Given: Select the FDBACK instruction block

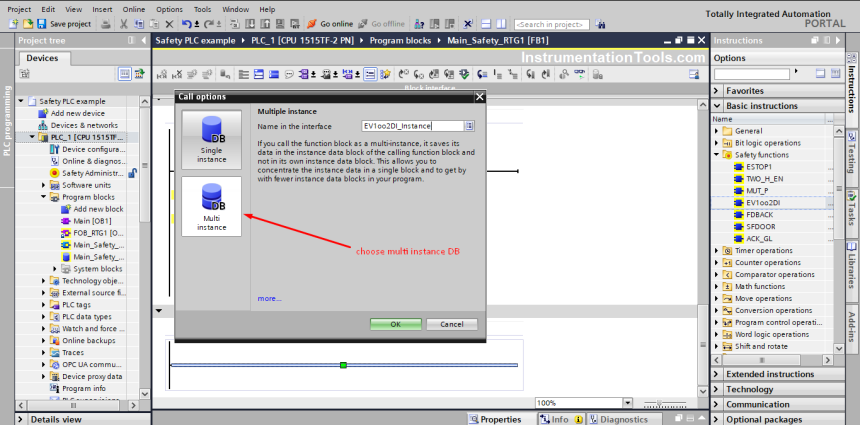Looking at the screenshot, I should coord(761,214).
